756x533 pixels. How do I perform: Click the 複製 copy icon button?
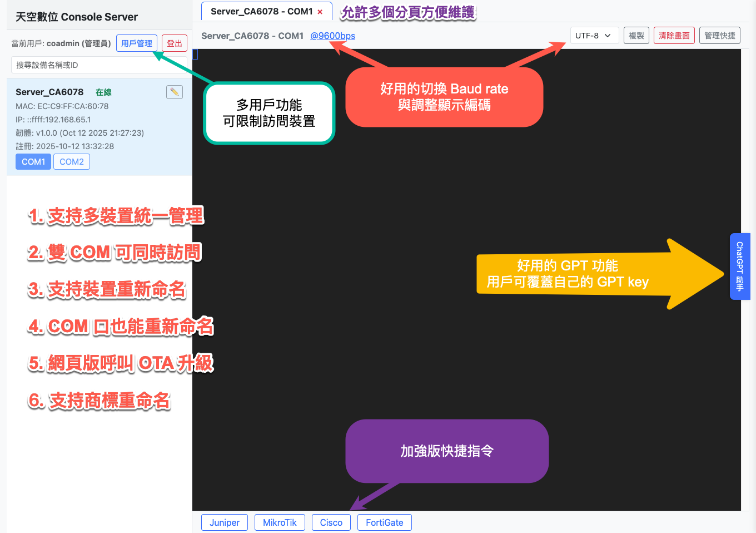coord(636,34)
